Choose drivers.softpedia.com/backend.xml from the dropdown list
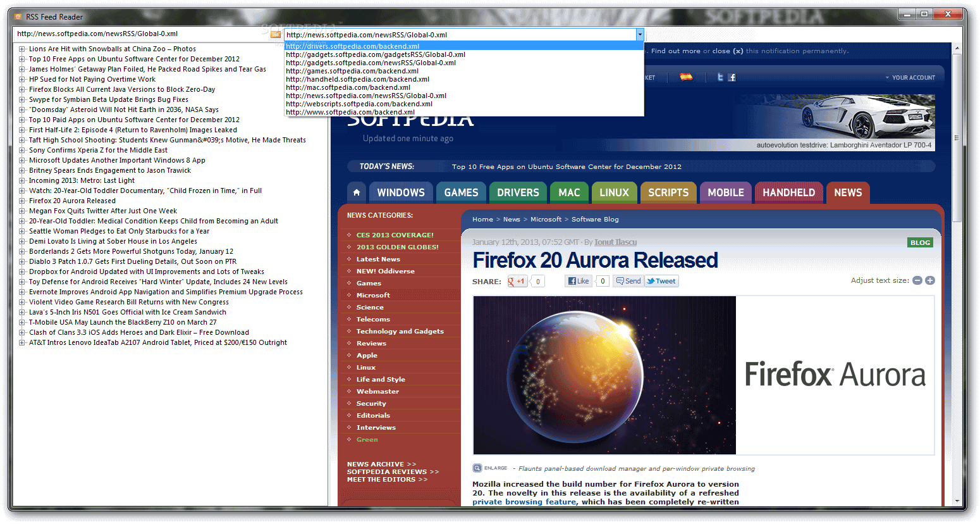 [464, 46]
